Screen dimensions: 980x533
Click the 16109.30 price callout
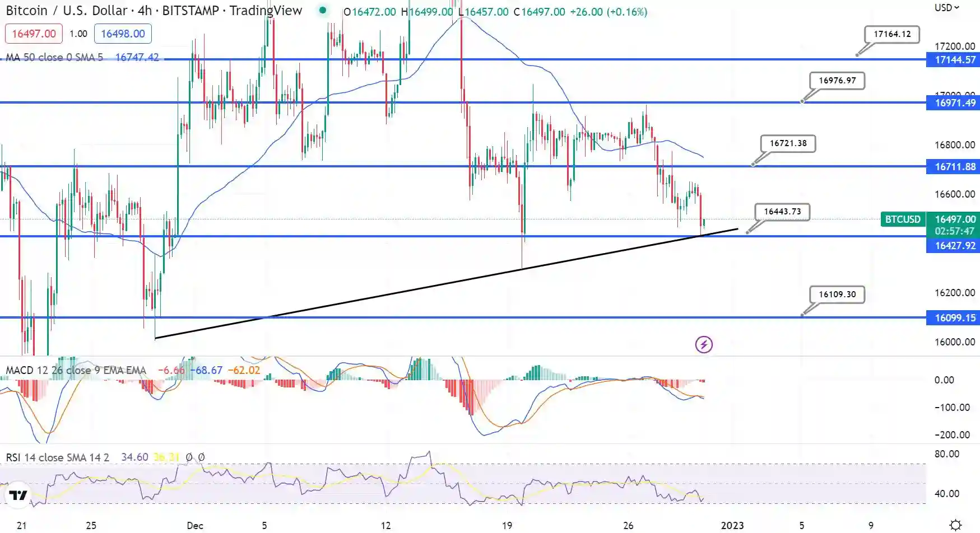(x=837, y=294)
